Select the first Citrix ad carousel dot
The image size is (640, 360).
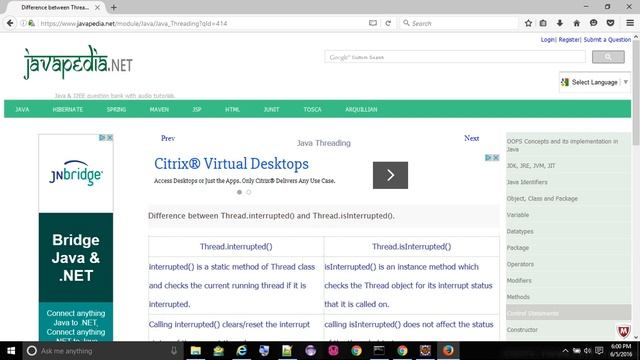[x=240, y=192]
